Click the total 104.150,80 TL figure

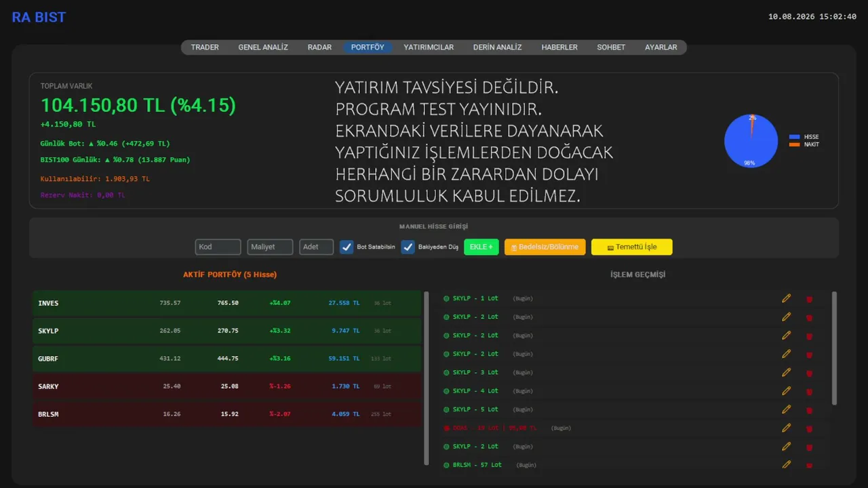138,105
